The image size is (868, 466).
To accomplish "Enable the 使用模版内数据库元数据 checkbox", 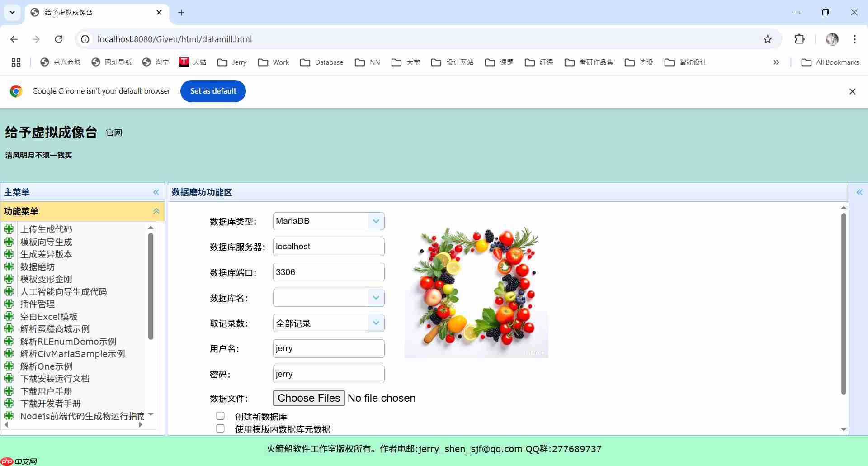I will click(220, 428).
